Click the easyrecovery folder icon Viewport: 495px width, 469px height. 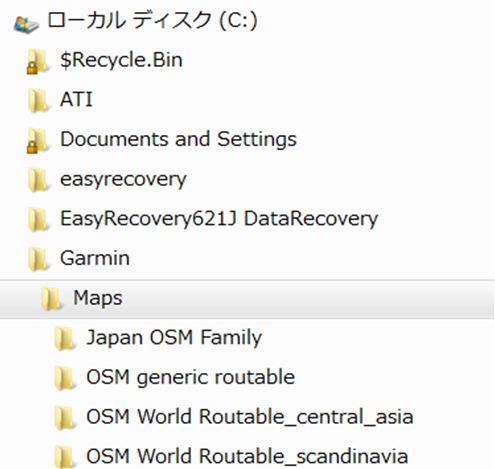pyautogui.click(x=38, y=180)
